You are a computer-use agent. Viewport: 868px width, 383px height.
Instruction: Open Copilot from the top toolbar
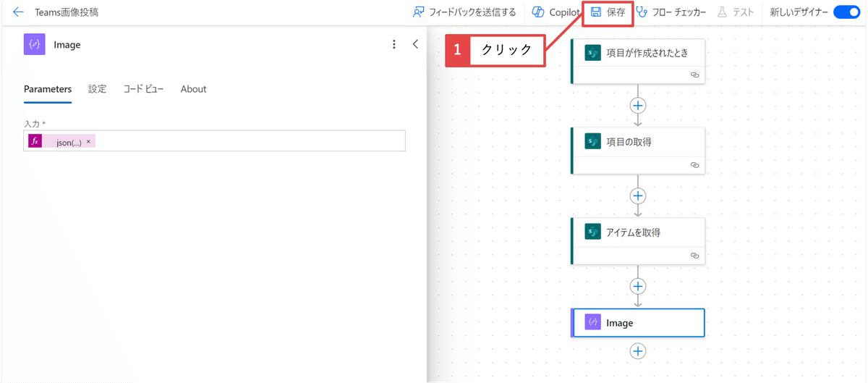pos(556,12)
